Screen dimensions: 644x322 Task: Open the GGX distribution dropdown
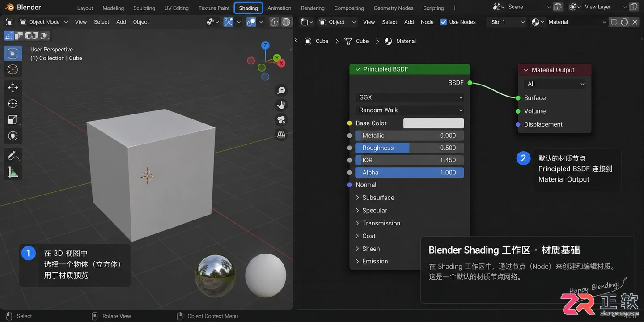pyautogui.click(x=410, y=97)
